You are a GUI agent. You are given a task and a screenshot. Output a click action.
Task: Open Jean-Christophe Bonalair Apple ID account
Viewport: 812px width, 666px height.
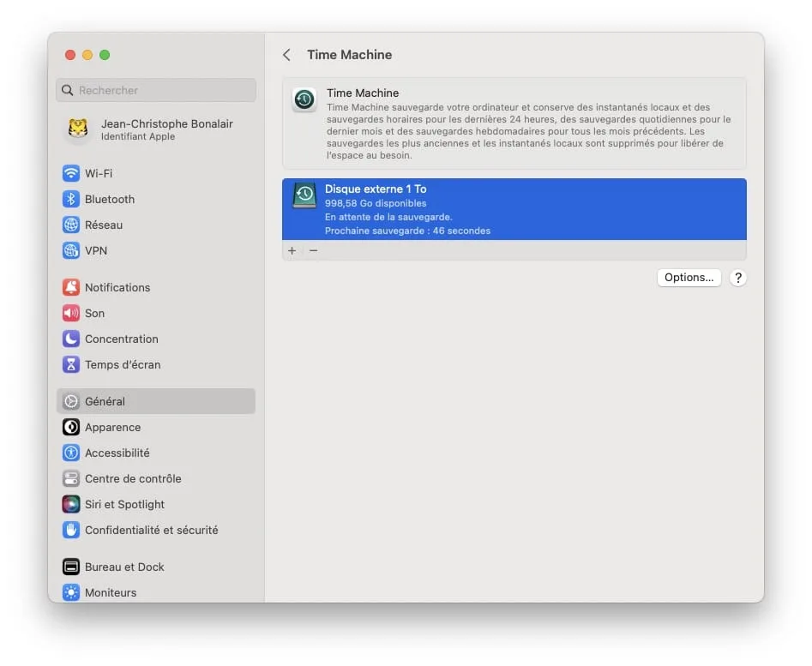click(156, 129)
